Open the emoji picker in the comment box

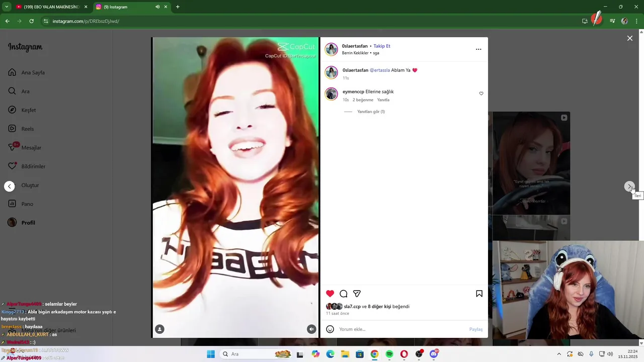point(330,329)
